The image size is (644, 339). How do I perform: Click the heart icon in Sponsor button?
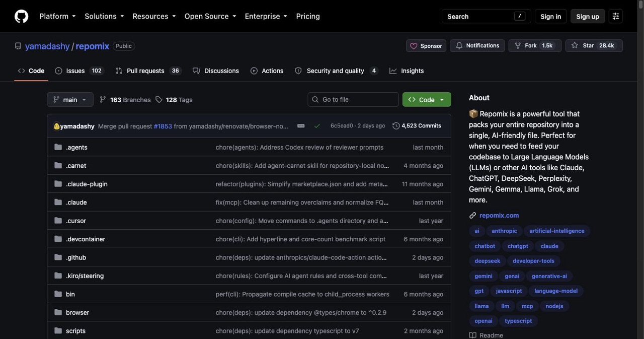[x=414, y=46]
